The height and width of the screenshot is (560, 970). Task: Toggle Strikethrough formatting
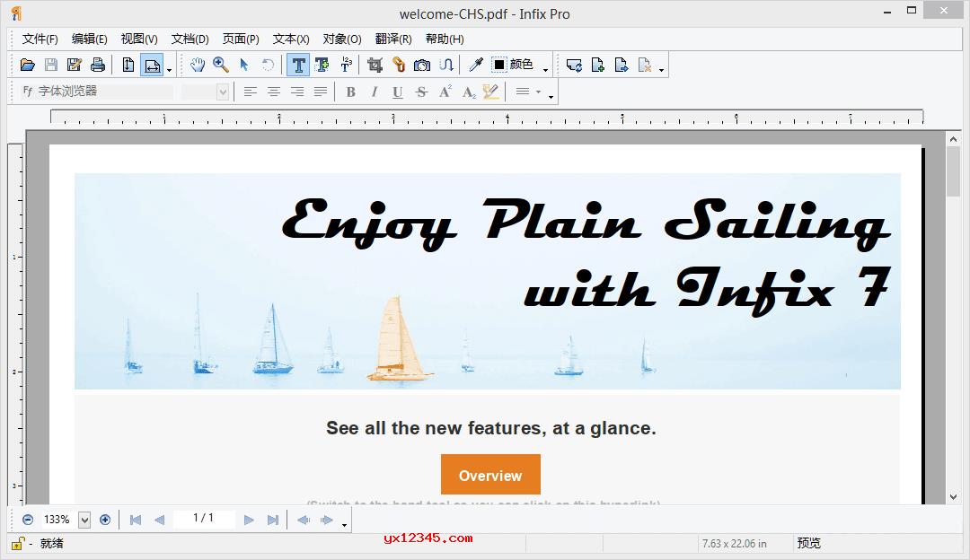coord(421,92)
